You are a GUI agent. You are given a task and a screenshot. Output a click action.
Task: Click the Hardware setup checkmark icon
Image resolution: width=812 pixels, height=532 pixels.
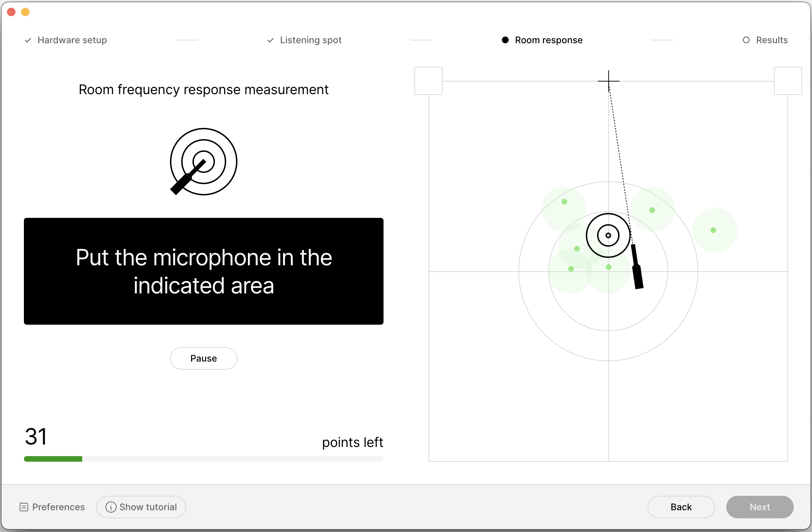pyautogui.click(x=28, y=40)
